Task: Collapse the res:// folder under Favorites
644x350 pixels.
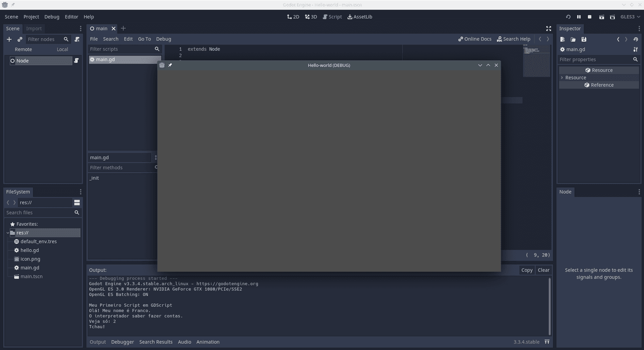Action: 8,233
